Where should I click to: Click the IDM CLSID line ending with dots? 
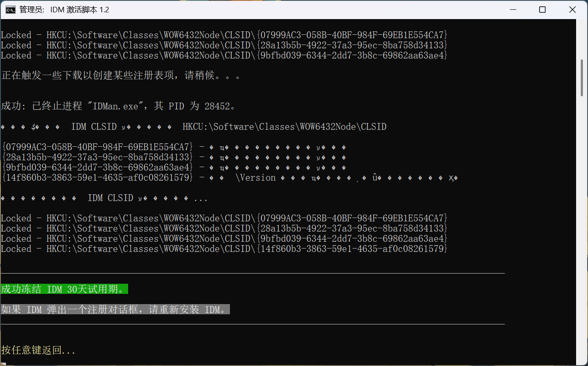[104, 198]
